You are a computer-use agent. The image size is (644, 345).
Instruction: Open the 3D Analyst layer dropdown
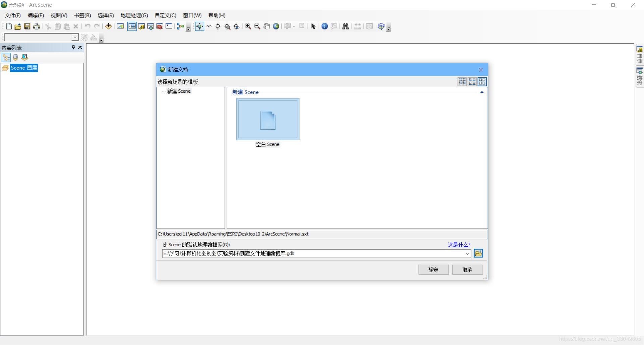coord(75,37)
